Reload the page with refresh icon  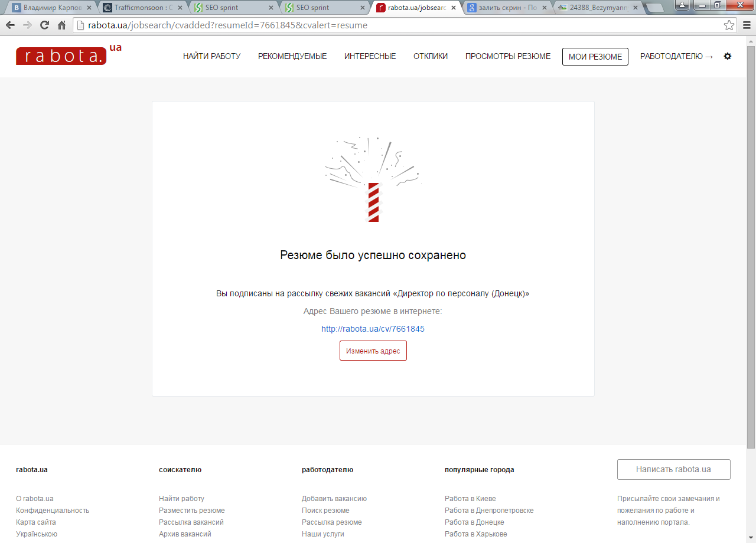tap(44, 25)
